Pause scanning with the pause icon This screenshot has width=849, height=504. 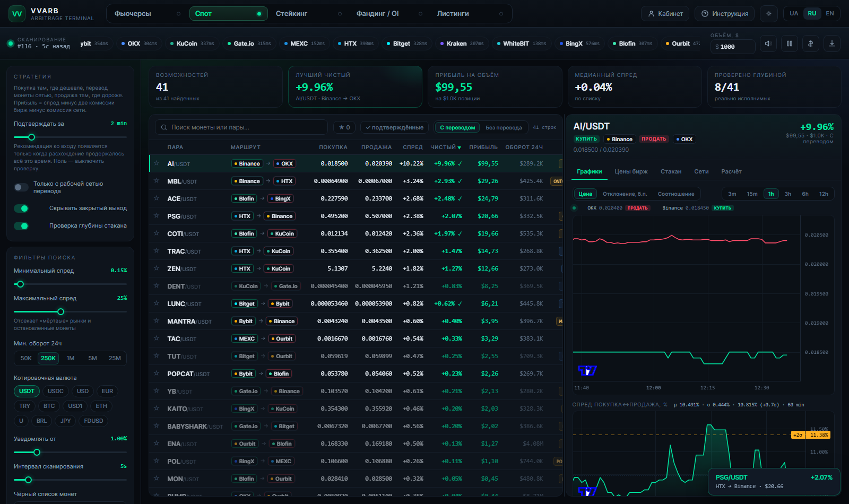(790, 44)
